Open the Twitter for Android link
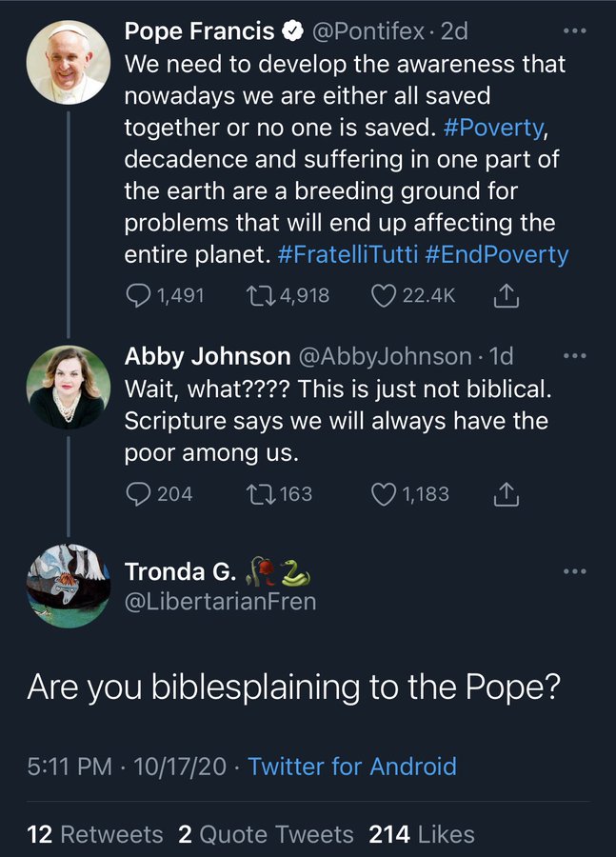 [352, 767]
